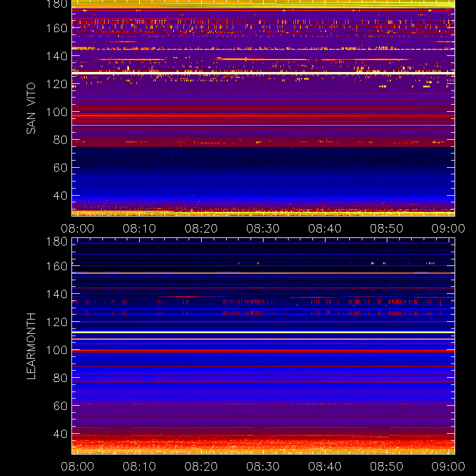The image size is (476, 476).
Task: Select 09:00 time label under Learmonth plot
Action: [449, 466]
